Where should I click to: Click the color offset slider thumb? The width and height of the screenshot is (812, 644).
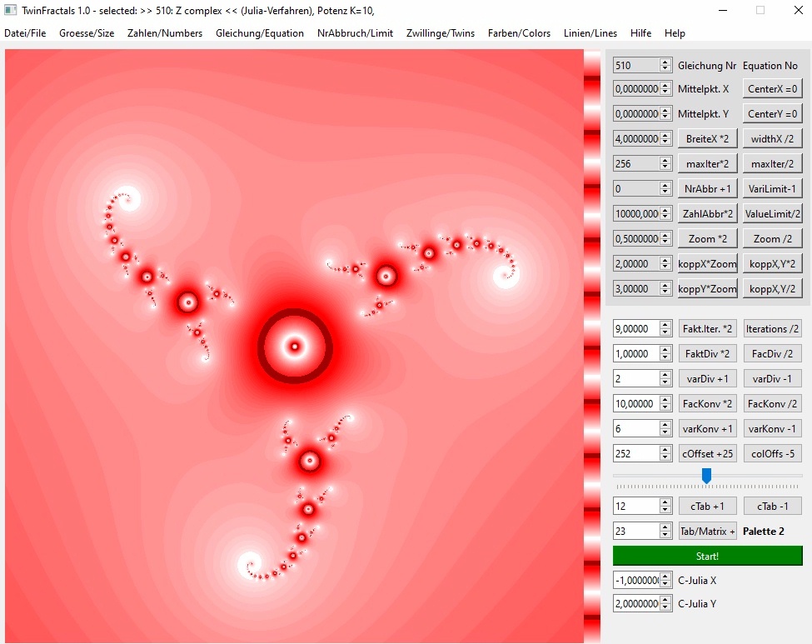click(x=706, y=475)
